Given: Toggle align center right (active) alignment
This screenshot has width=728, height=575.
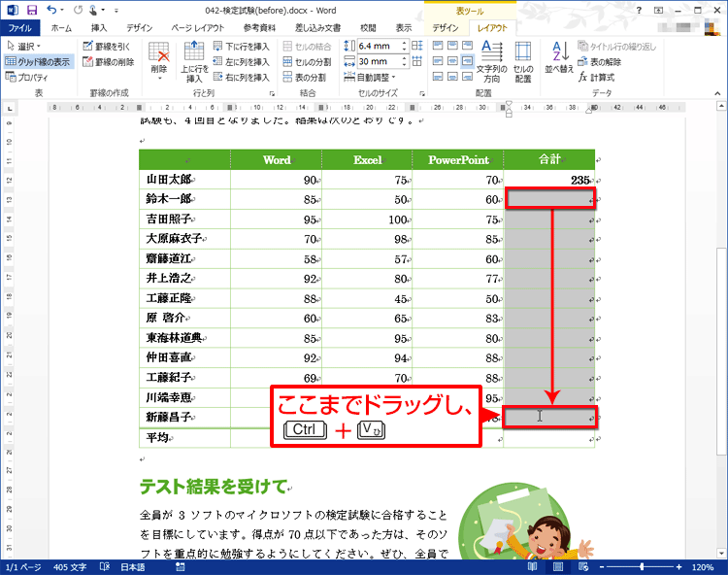Looking at the screenshot, I should [x=468, y=61].
